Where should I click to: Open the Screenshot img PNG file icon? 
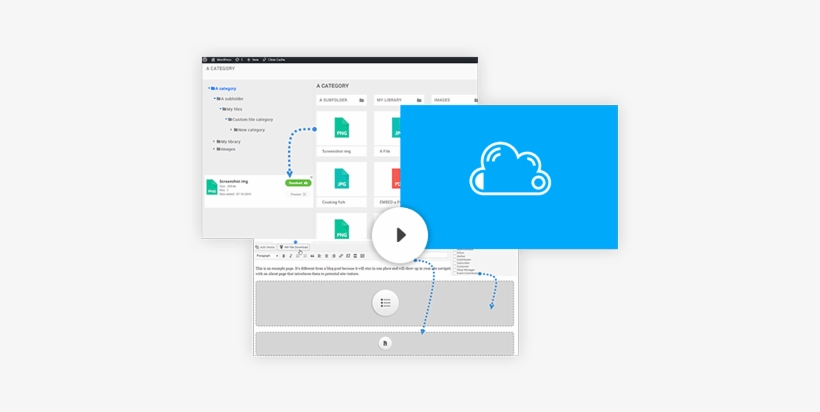(341, 129)
